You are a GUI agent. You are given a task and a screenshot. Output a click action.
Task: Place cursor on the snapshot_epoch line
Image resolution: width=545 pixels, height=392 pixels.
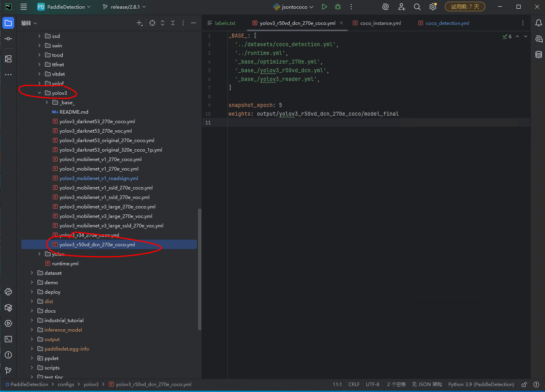[x=255, y=105]
